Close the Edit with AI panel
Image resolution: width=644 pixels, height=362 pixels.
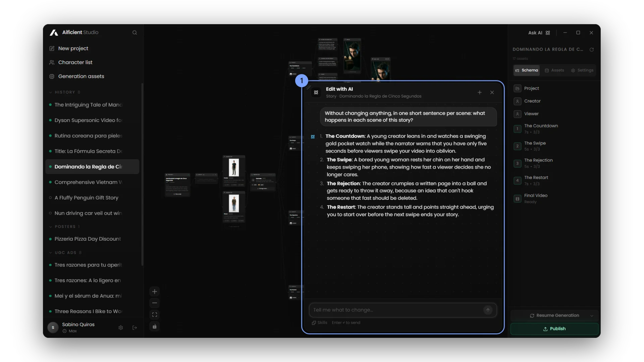[x=492, y=93]
